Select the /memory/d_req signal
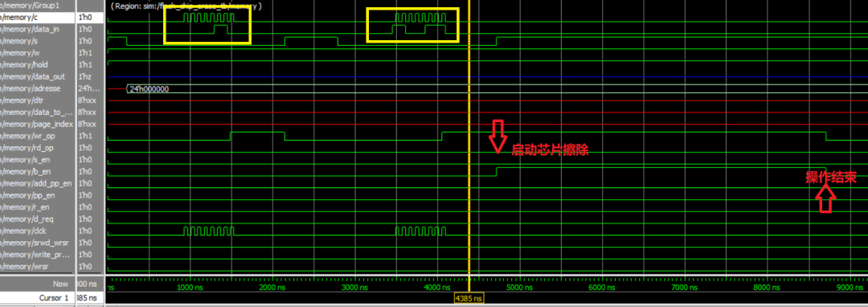This screenshot has width=868, height=307. point(37,219)
